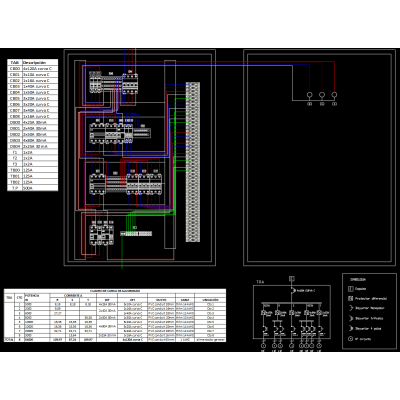Click the Disyuntor 4 polos legend symbol

(351, 328)
